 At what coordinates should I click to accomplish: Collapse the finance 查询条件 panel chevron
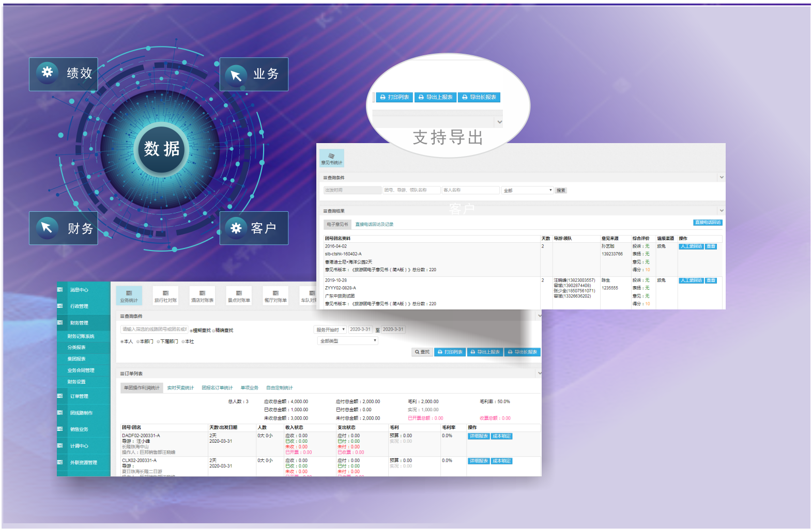click(540, 316)
